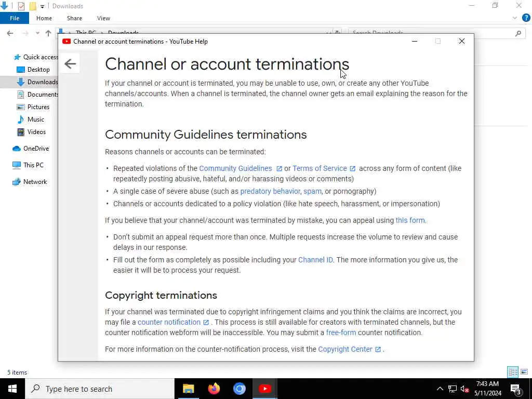Open Pictures in the navigation pane
The height and width of the screenshot is (399, 532).
(33, 107)
